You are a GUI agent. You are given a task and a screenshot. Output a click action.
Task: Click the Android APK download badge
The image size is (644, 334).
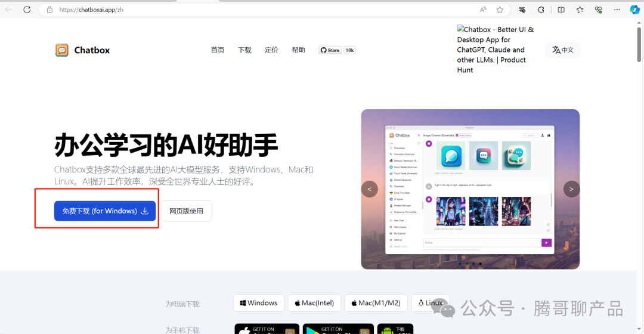pos(395,329)
